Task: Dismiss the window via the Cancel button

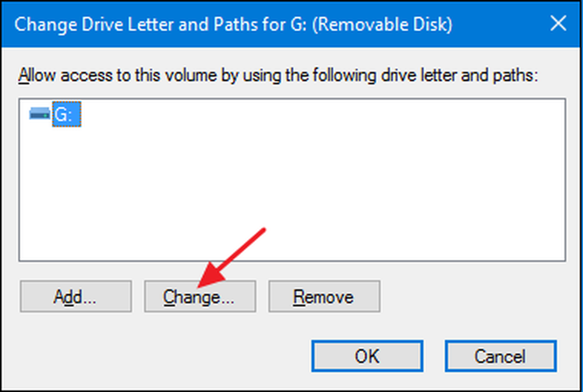Action: click(500, 356)
